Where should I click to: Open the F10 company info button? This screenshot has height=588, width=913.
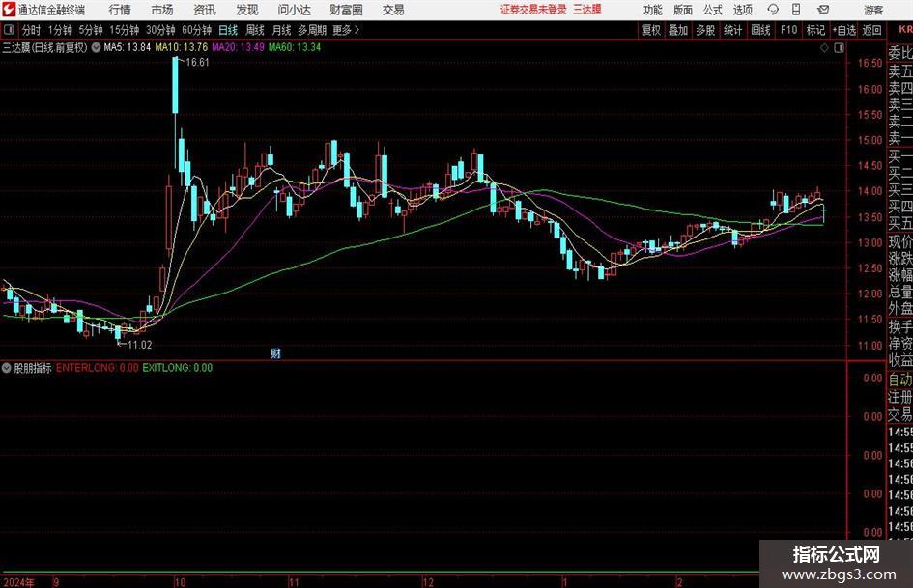click(x=788, y=30)
